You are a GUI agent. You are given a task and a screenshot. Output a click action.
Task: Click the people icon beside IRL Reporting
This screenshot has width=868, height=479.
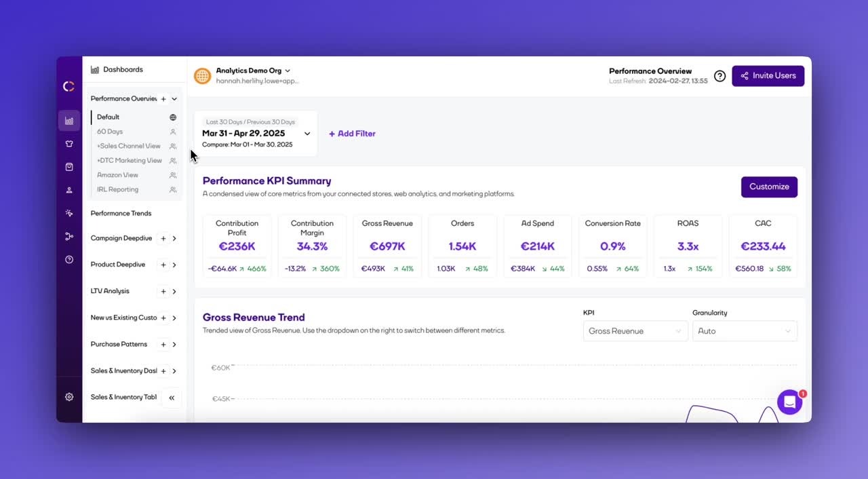point(173,190)
